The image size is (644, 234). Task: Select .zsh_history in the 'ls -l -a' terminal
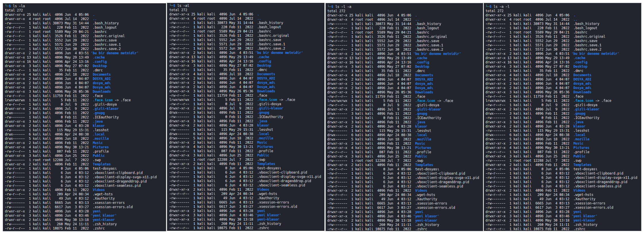[x=427, y=225]
